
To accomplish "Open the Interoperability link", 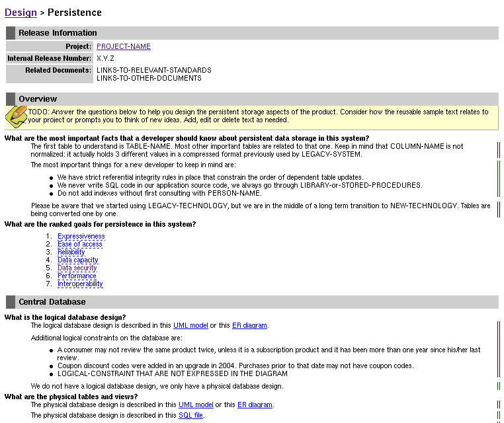I will tap(80, 284).
